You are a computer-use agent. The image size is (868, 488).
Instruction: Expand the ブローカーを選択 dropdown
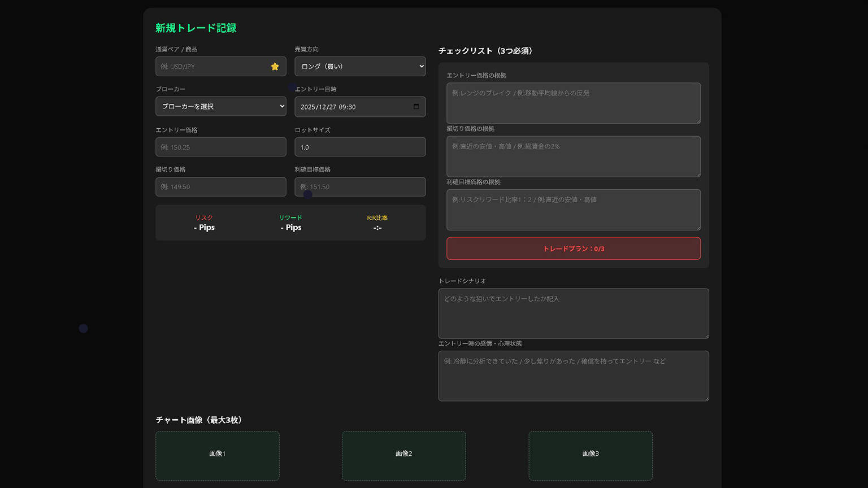click(221, 106)
